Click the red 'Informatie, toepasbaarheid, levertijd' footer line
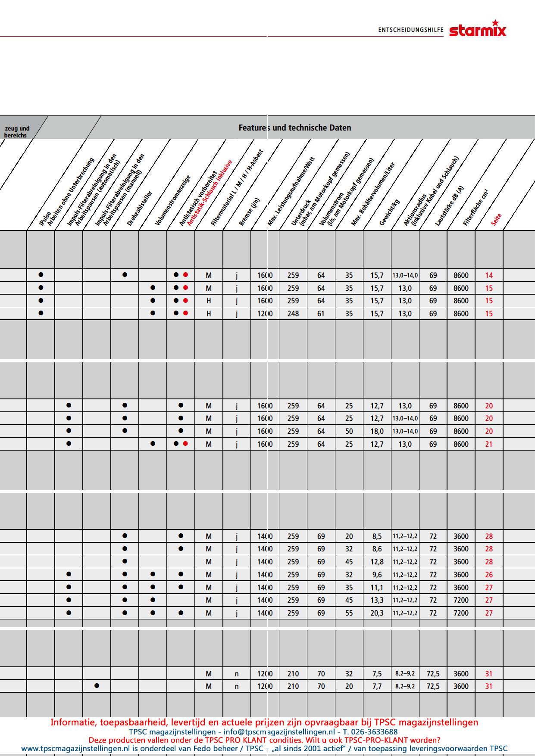535x756 pixels. pyautogui.click(x=264, y=722)
